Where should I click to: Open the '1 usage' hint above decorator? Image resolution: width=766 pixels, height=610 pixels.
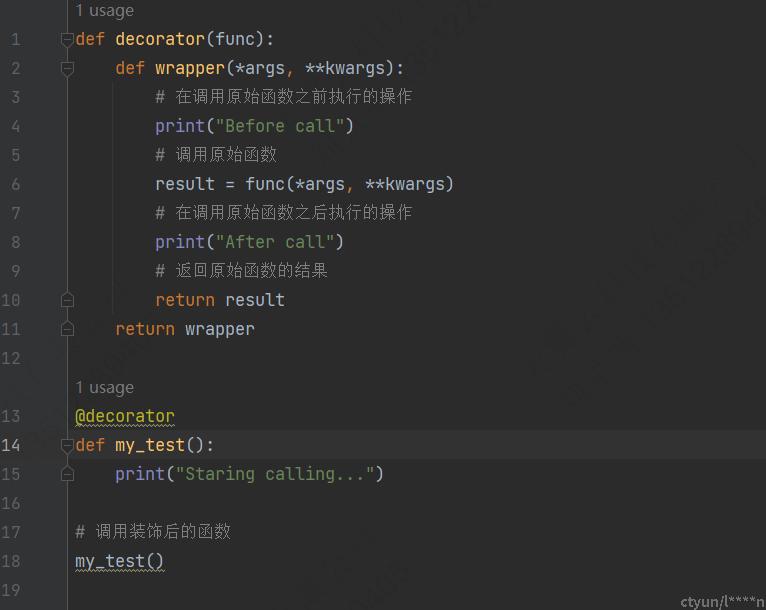(x=105, y=10)
